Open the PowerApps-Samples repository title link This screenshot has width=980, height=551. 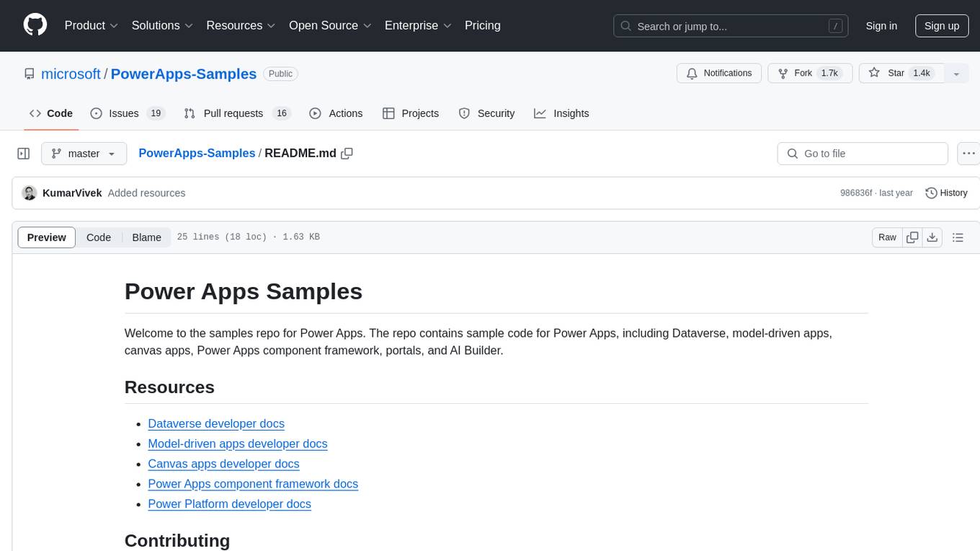click(184, 74)
